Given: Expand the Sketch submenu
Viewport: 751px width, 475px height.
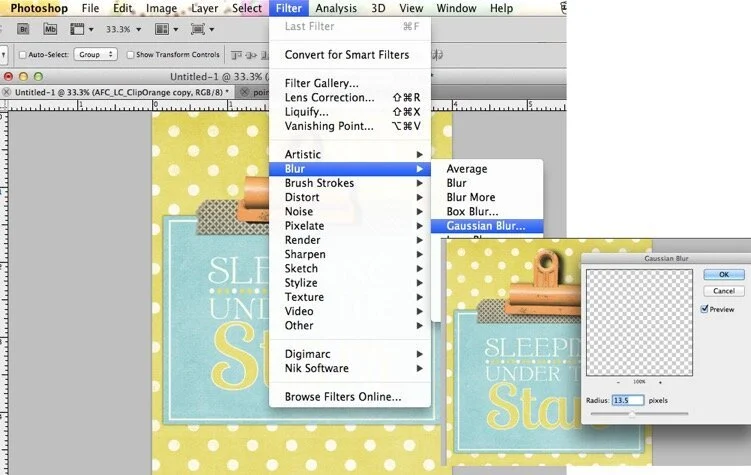Looking at the screenshot, I should pos(350,268).
